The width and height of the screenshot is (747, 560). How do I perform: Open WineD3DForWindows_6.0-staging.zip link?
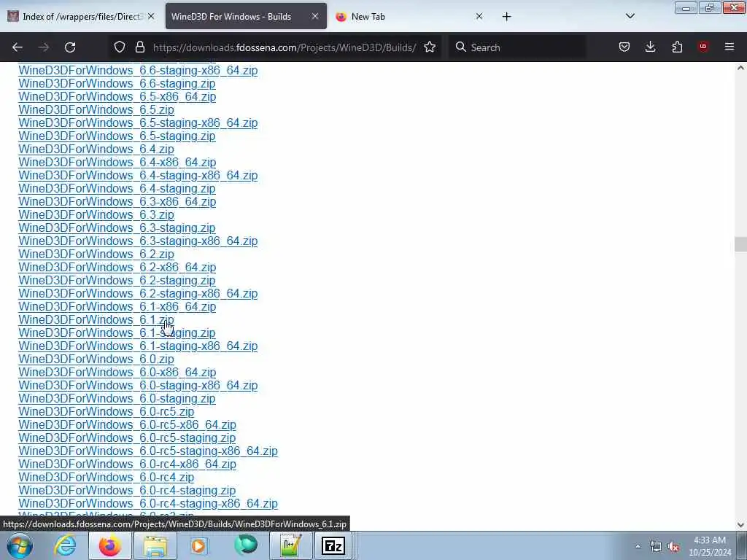click(x=117, y=399)
